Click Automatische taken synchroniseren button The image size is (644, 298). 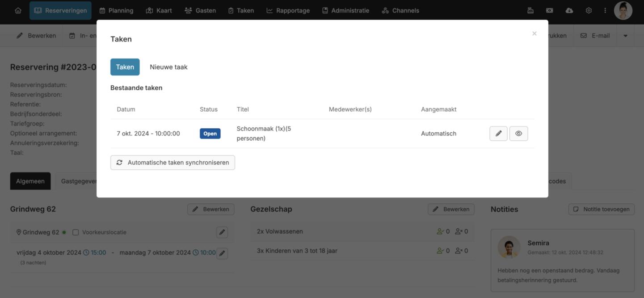coord(173,163)
